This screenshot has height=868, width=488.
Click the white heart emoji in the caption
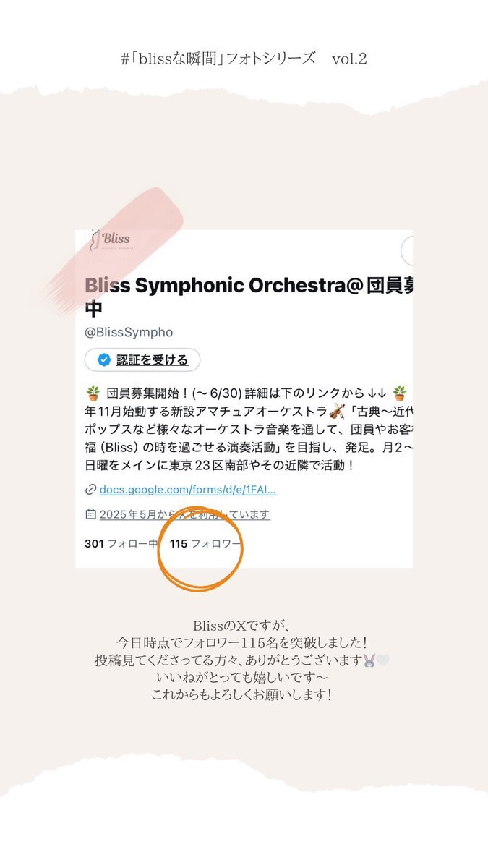[383, 660]
